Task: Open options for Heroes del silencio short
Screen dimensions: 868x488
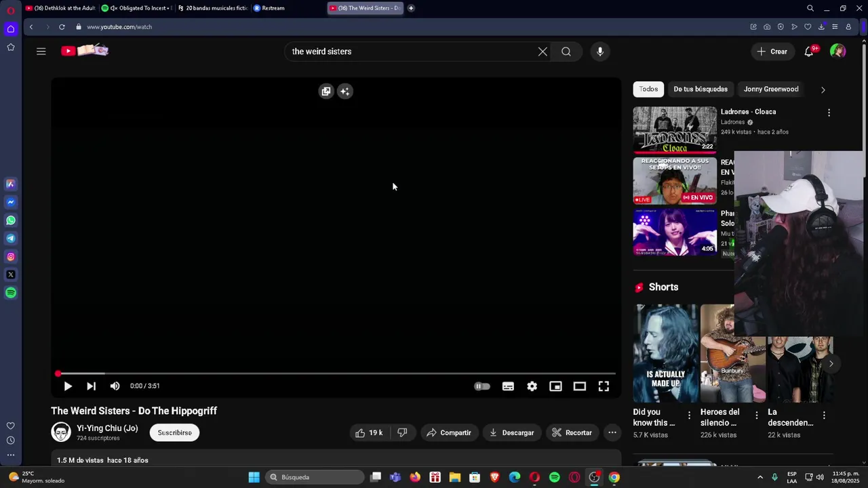Action: pyautogui.click(x=757, y=415)
